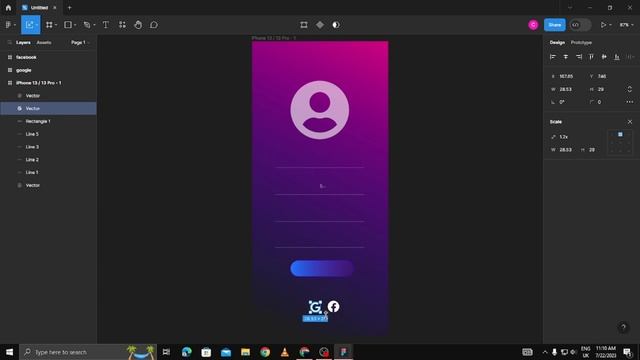Viewport: 640px width, 360px height.
Task: Align selection to the left
Action: click(x=553, y=57)
